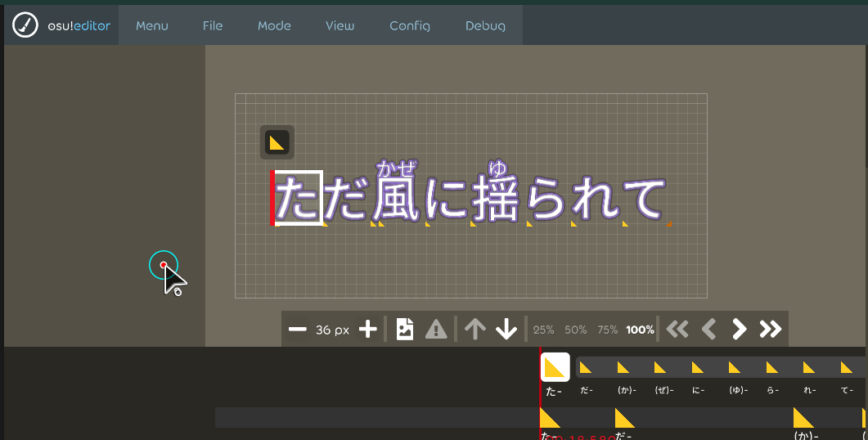Click the image file icon in toolbar
Image resolution: width=868 pixels, height=440 pixels.
(x=405, y=330)
